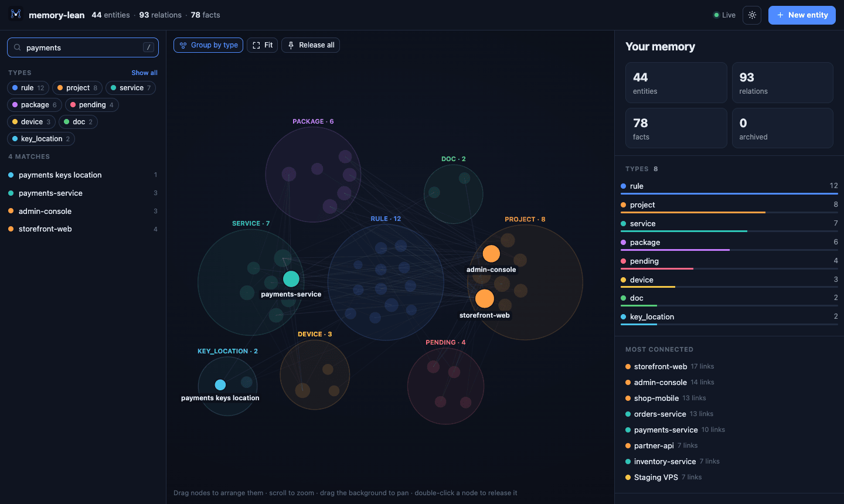Click the search magnifier icon

[x=17, y=47]
